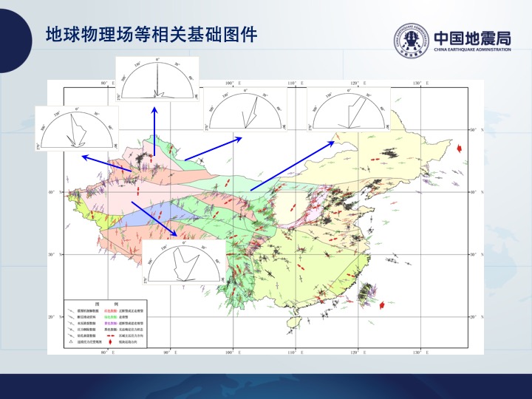Open the leftmost rose diagram inset
Screen dimensions: 532x399
[x=77, y=129]
